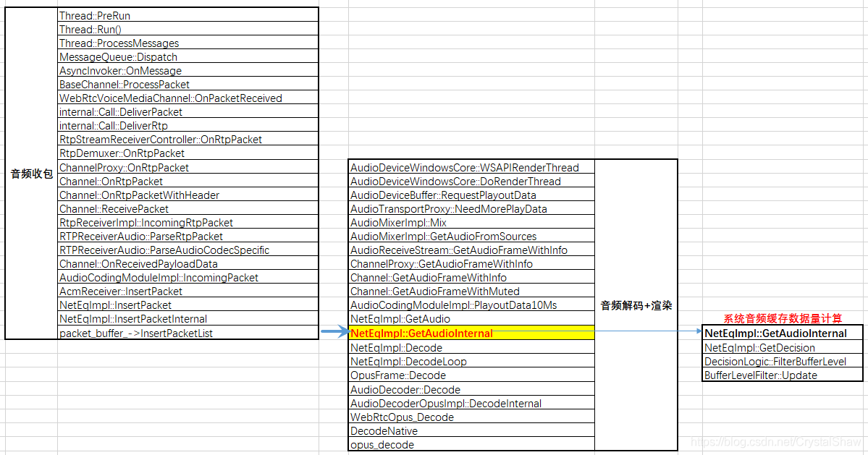
Task: Select WebRtcVoiceMediaChannel::OnPacketReceived cell
Action: [x=187, y=98]
